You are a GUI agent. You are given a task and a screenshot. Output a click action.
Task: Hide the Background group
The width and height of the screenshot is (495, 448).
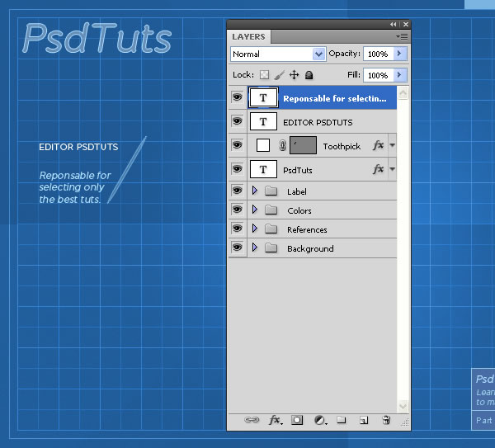click(x=238, y=248)
